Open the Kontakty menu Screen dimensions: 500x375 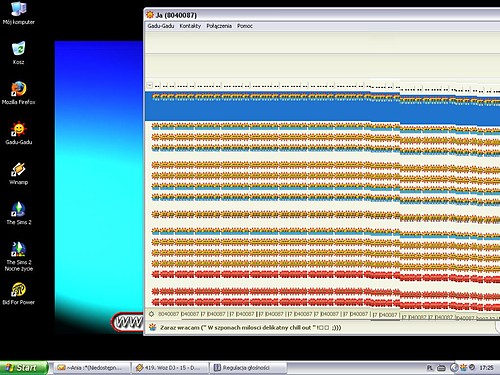(x=190, y=26)
